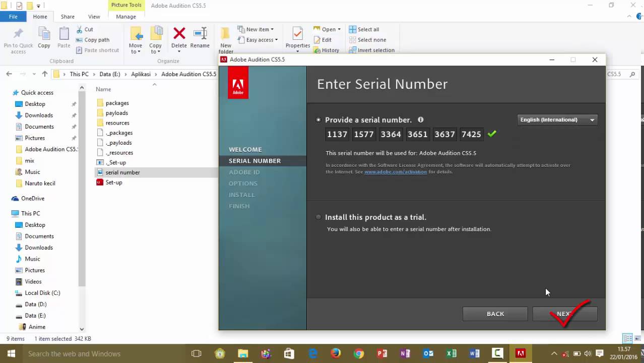Click Picture Tools contextual tab
The height and width of the screenshot is (363, 644).
pos(126,5)
